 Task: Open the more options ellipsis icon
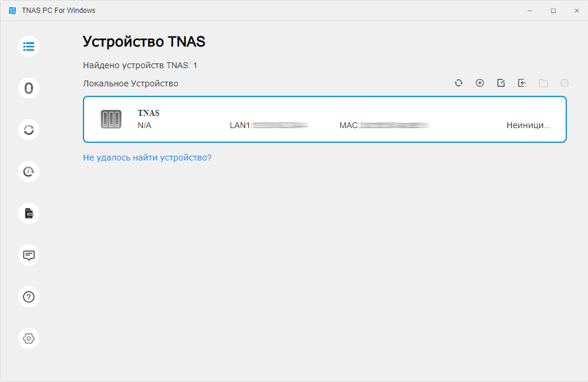point(564,83)
